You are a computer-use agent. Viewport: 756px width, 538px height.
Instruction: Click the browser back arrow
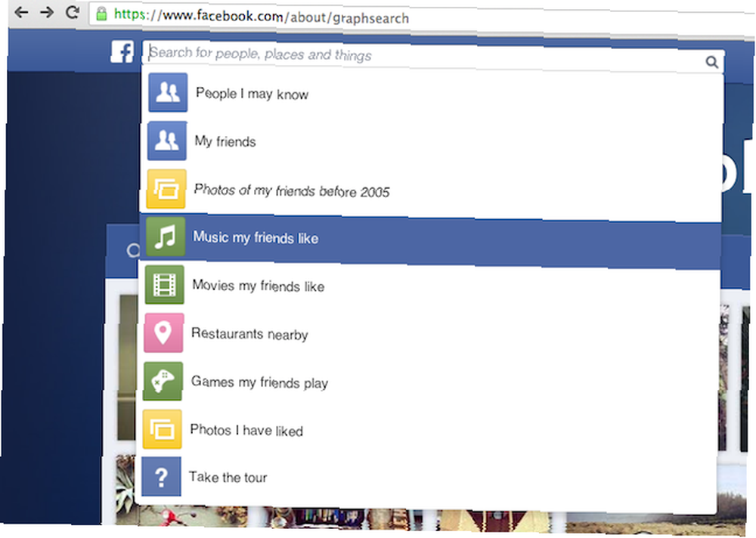click(x=21, y=11)
